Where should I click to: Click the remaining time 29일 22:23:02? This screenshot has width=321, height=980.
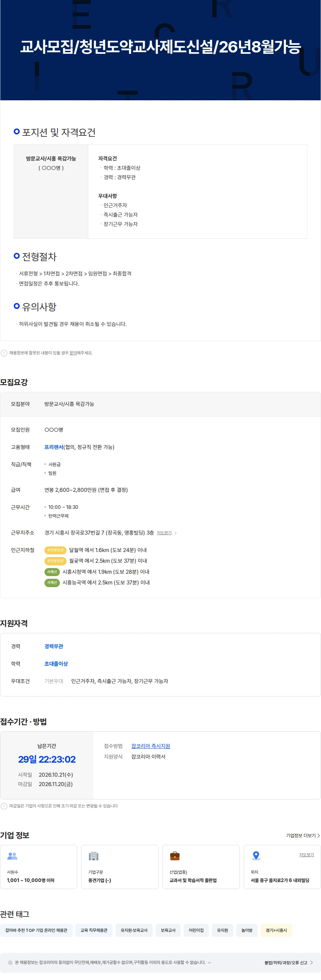47,759
